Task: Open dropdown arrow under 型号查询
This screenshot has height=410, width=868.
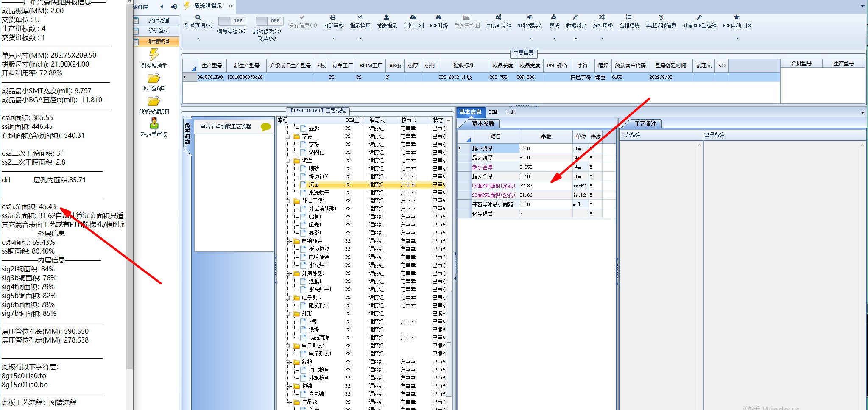Action: [198, 39]
